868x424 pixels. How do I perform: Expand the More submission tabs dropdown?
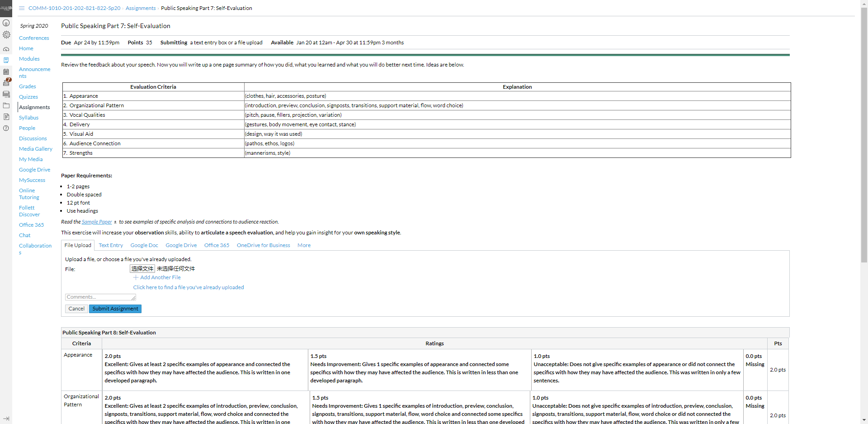[x=304, y=245]
